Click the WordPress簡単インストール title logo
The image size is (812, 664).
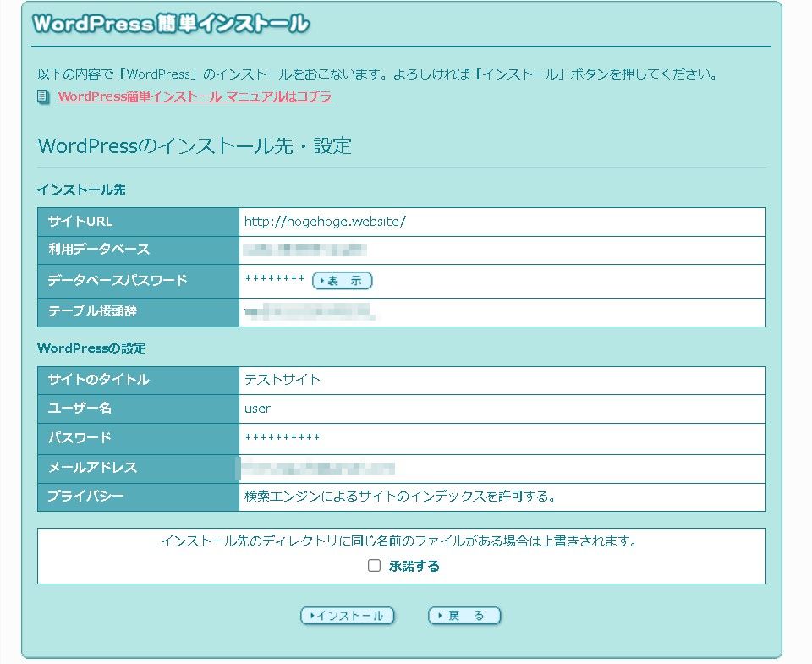(x=171, y=25)
